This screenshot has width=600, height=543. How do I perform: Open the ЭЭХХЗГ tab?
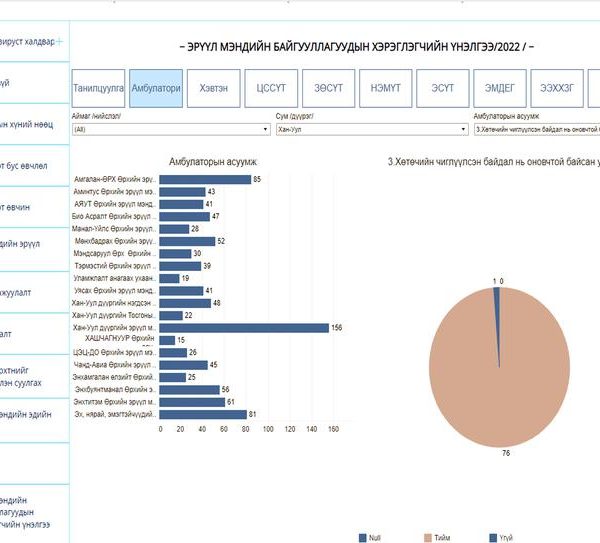coord(557,88)
